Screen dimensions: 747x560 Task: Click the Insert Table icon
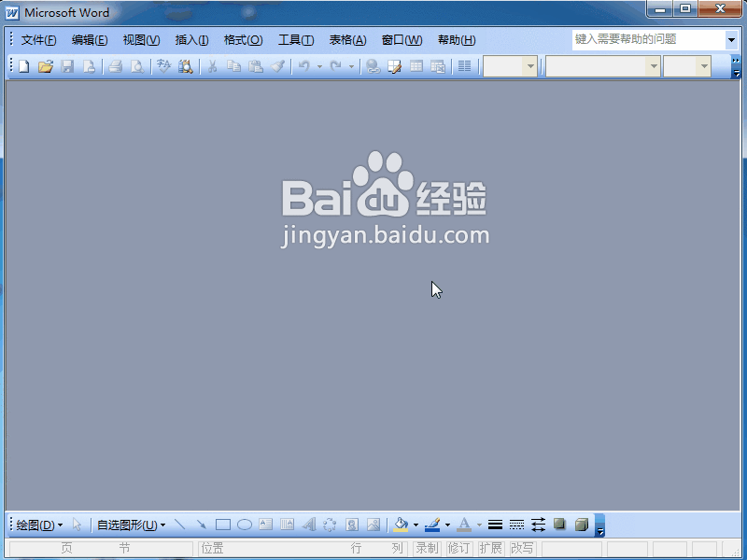pyautogui.click(x=416, y=66)
